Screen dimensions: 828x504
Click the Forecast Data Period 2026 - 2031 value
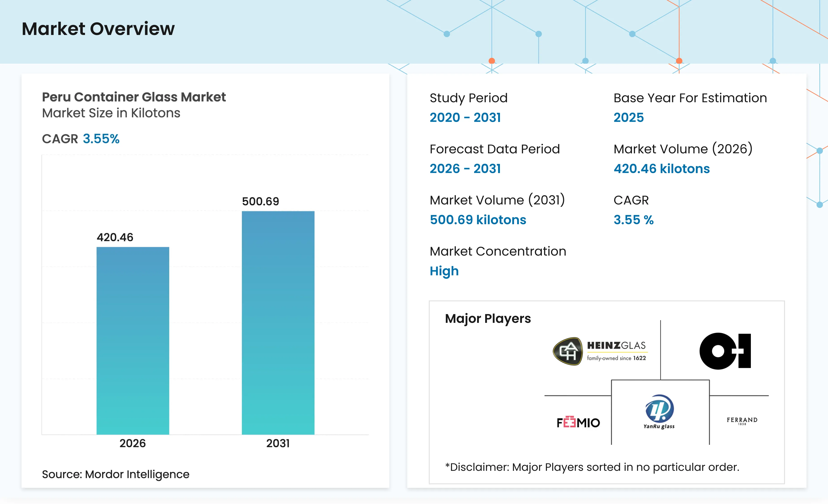coord(465,168)
